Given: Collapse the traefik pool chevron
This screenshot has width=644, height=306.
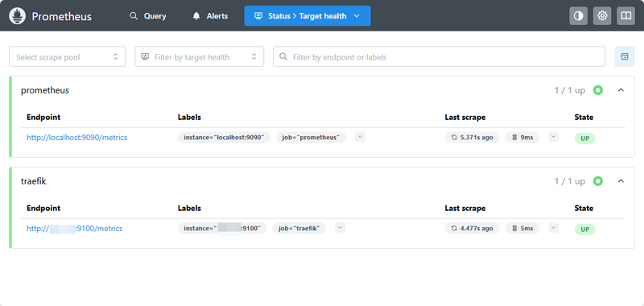Looking at the screenshot, I should [x=621, y=181].
